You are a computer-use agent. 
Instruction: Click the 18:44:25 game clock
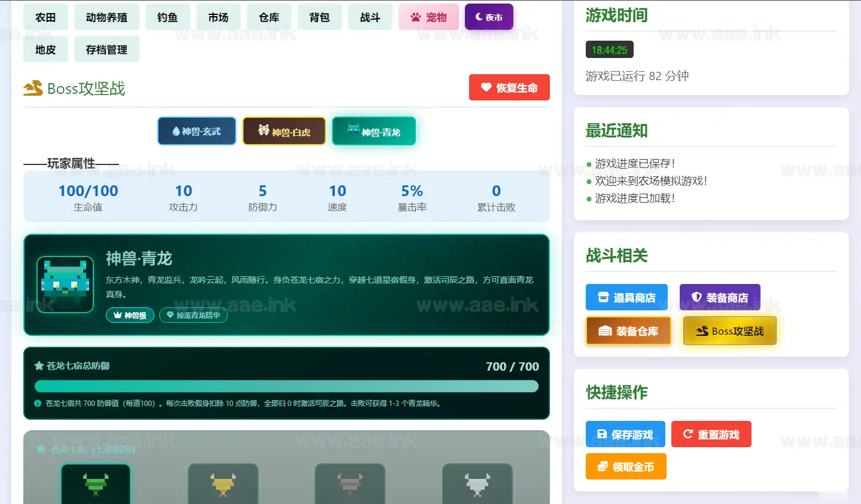click(x=609, y=50)
